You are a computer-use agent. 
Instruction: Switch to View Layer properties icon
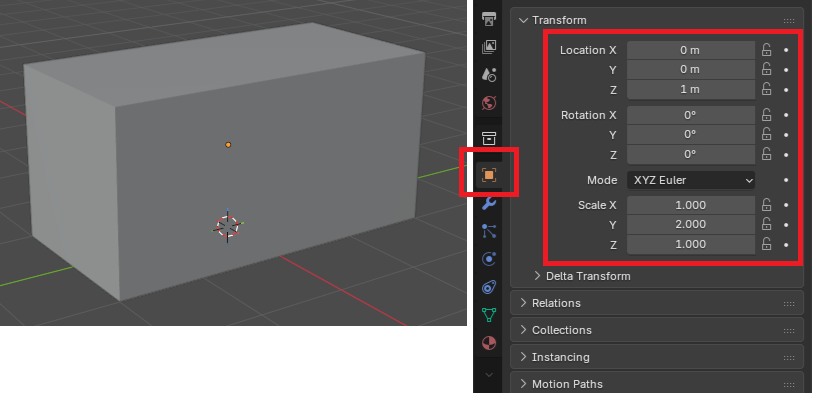pyautogui.click(x=489, y=47)
